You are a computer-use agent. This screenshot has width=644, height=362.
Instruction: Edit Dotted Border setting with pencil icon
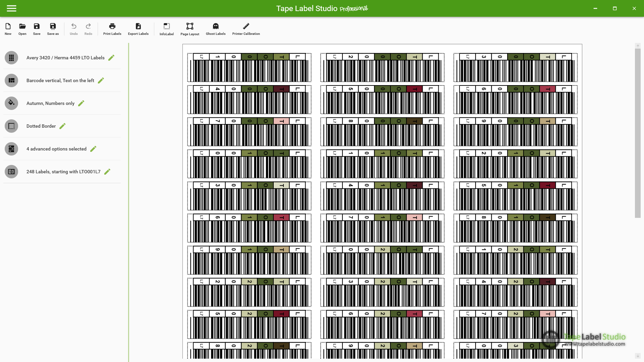tap(62, 126)
